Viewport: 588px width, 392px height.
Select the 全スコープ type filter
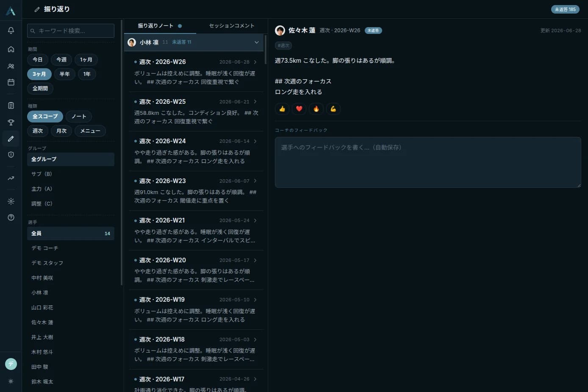[x=45, y=117]
